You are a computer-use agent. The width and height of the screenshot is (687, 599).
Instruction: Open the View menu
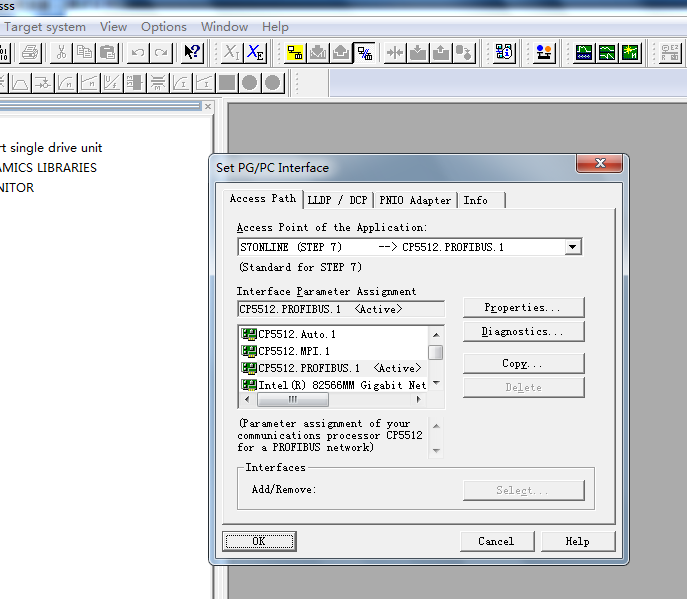coord(113,27)
